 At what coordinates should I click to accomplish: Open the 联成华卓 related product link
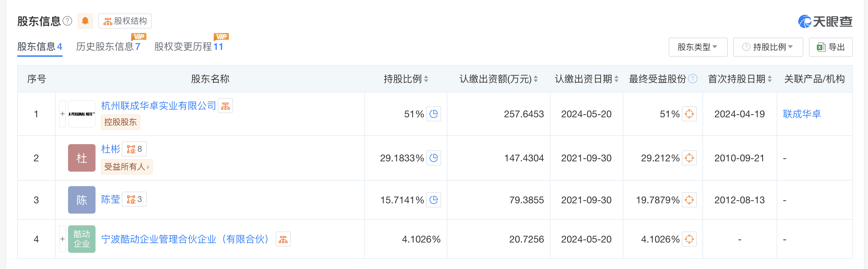click(x=802, y=114)
